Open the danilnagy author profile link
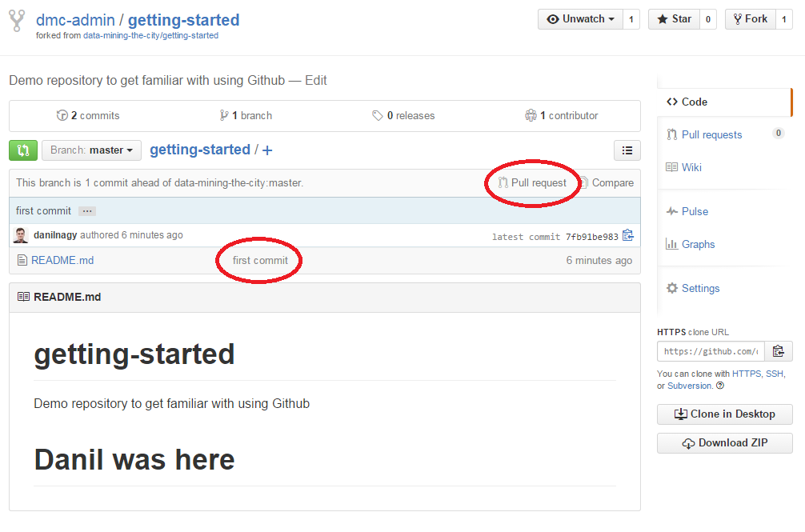The width and height of the screenshot is (805, 532). click(55, 235)
